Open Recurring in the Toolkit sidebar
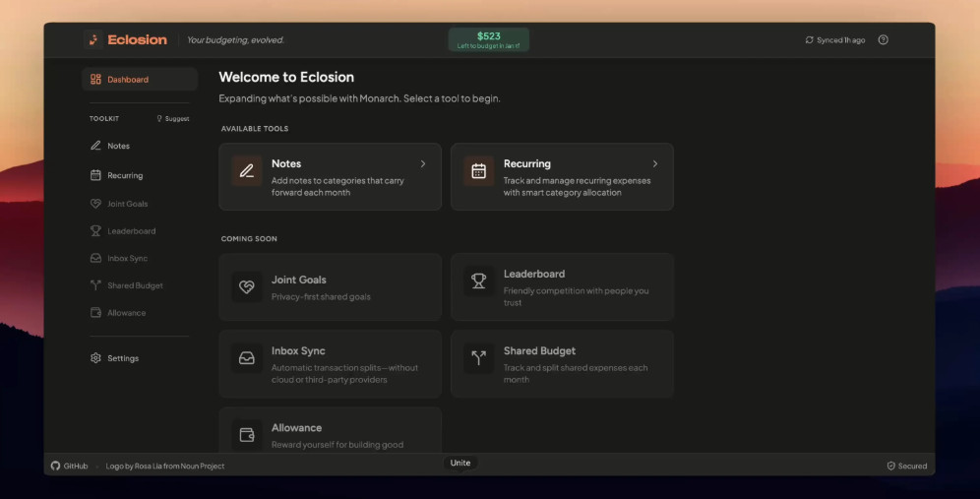Viewport: 980px width, 499px height. 140,176
